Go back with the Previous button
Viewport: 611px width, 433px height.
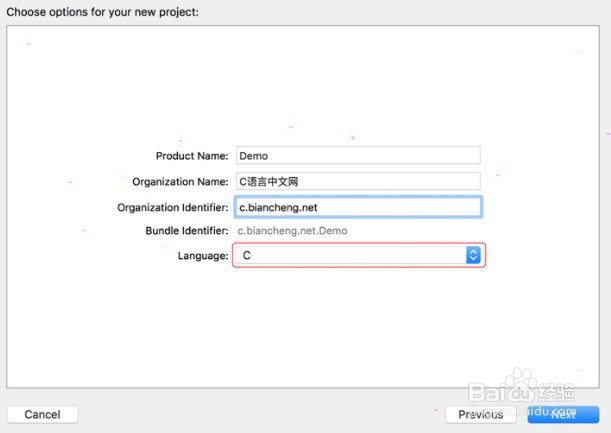click(x=480, y=414)
